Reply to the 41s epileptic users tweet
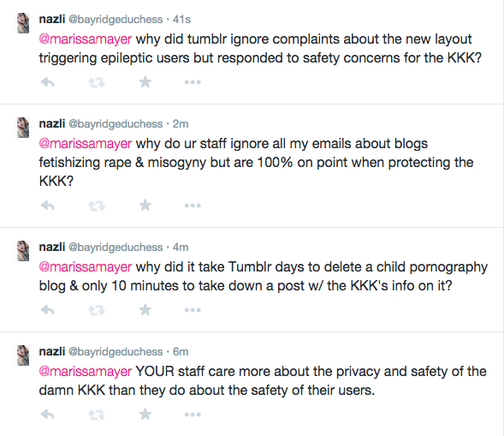Image resolution: width=504 pixels, height=436 pixels. point(48,82)
